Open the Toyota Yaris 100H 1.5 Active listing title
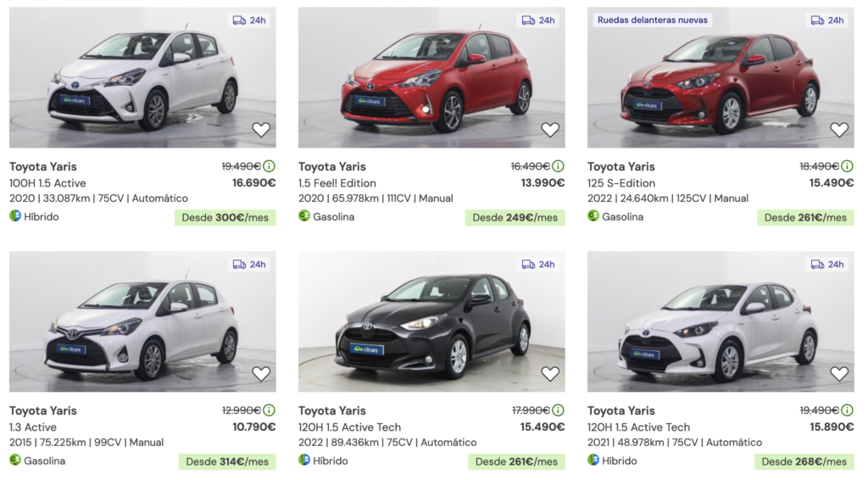868x480 pixels. tap(43, 166)
